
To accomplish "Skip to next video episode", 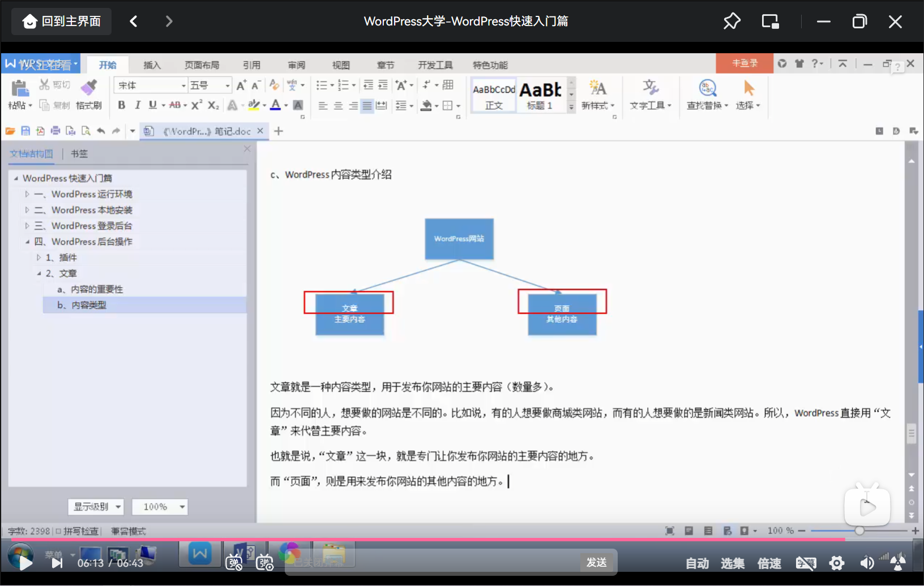I will [57, 563].
